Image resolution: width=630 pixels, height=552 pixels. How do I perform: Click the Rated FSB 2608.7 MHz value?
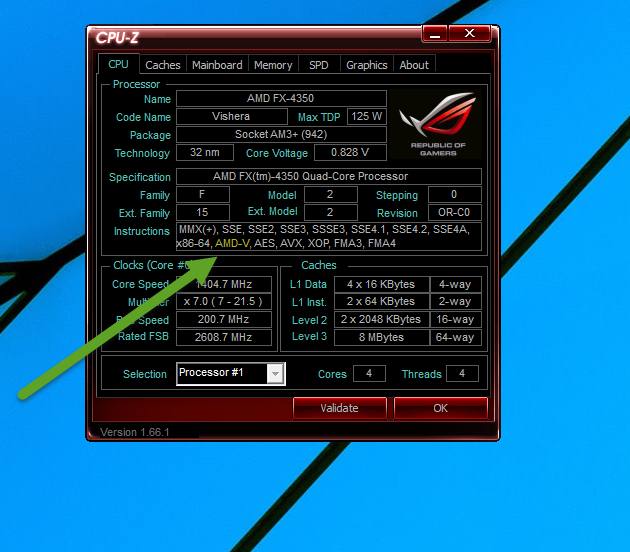[224, 337]
